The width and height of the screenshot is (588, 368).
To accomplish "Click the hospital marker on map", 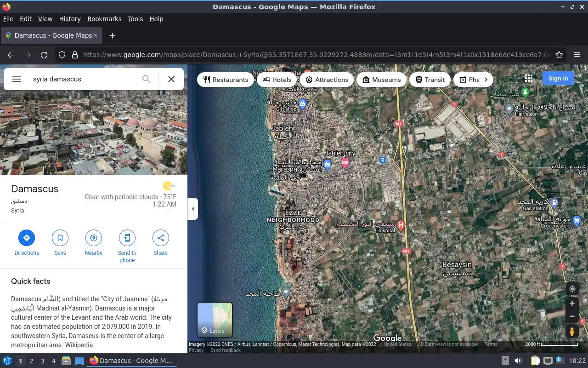I will [x=401, y=225].
